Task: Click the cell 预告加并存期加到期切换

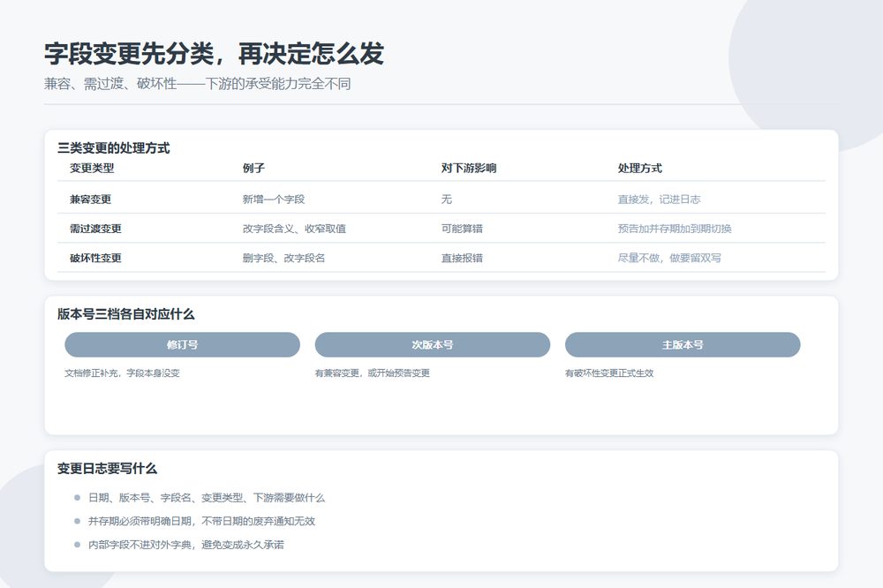Action: point(675,229)
